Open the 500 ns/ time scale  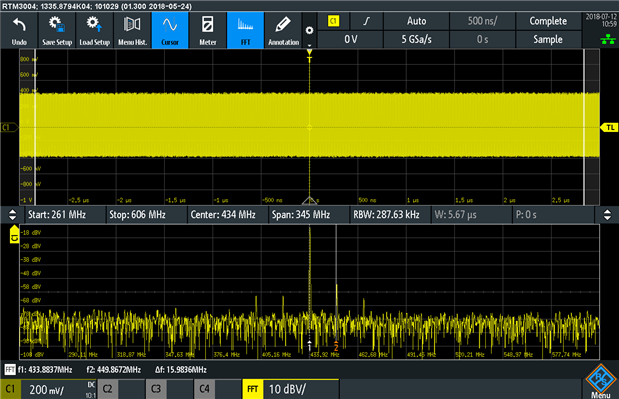[482, 21]
